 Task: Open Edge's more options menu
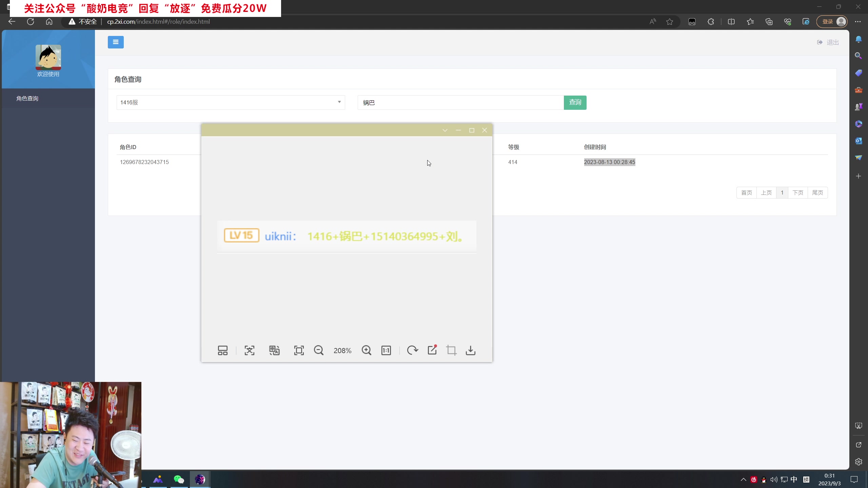pos(858,21)
